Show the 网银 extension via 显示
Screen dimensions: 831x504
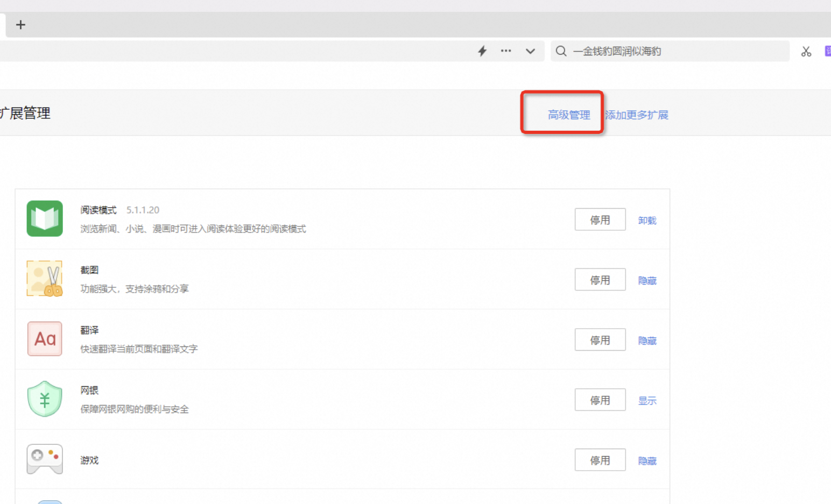click(647, 401)
